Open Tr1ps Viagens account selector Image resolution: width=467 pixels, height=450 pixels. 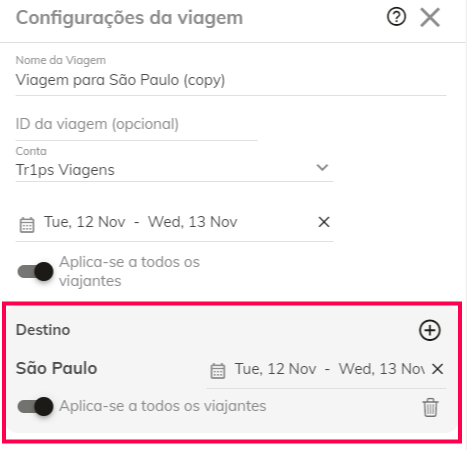click(x=174, y=170)
